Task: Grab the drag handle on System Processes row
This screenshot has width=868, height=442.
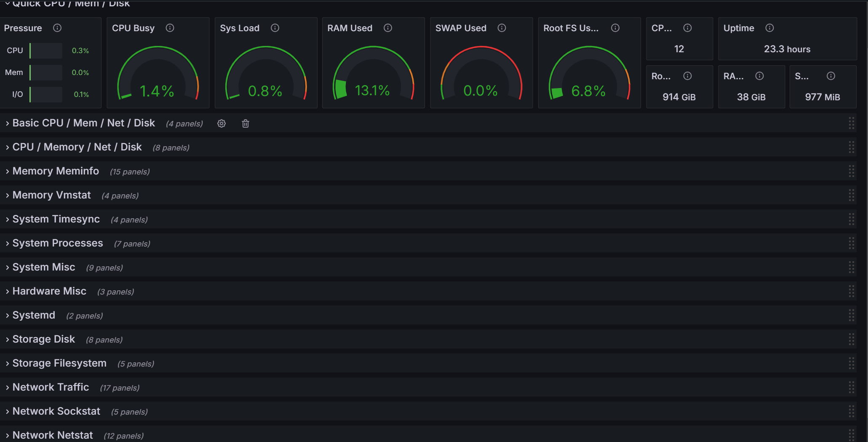Action: coord(851,243)
